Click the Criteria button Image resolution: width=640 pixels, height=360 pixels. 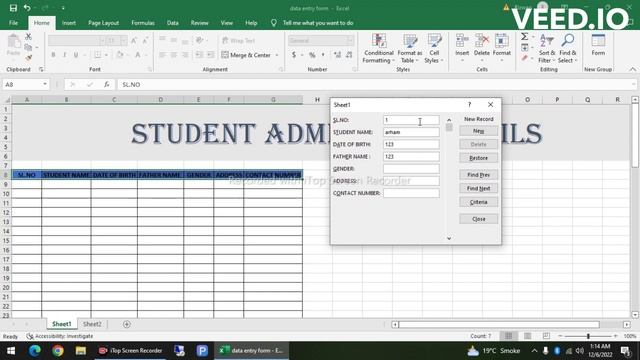(x=478, y=202)
